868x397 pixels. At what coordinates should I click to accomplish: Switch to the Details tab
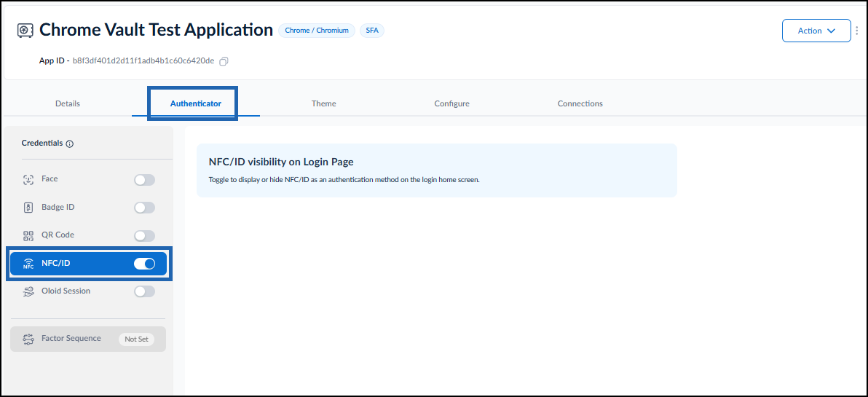[x=68, y=103]
